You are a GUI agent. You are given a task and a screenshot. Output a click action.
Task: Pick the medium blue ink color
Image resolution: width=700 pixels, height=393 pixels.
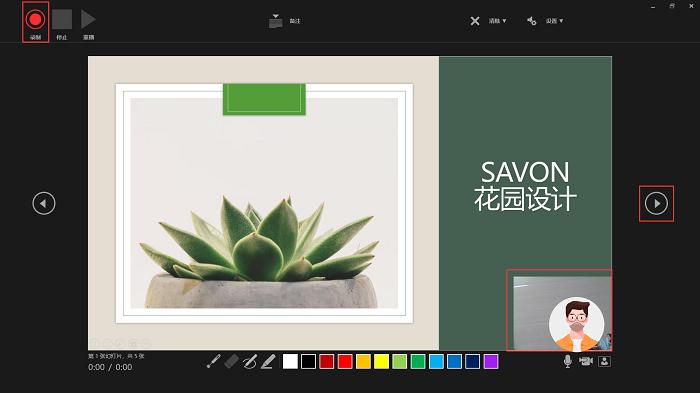454,361
